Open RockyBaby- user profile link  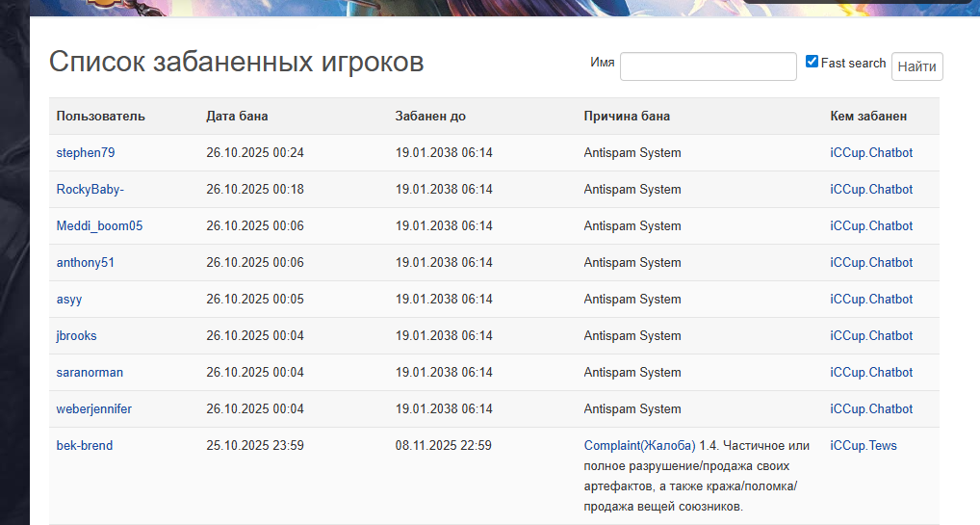coord(90,190)
